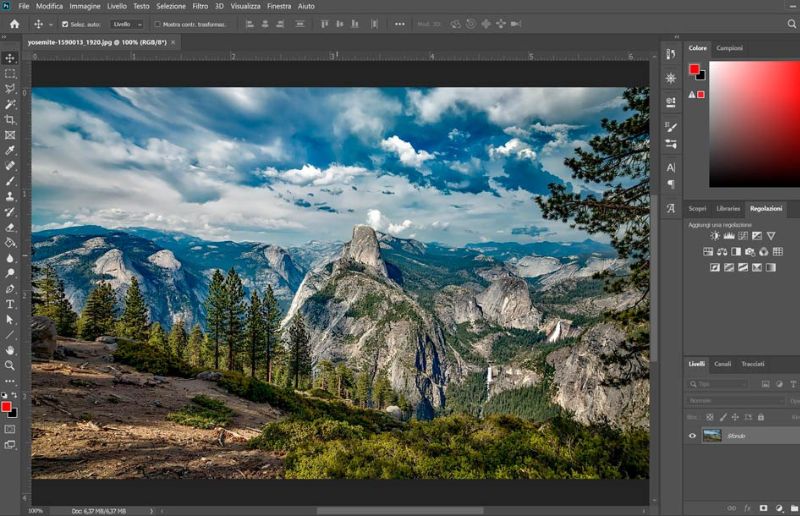Switch to the Tracciati tab
This screenshot has width=800, height=516.
coord(753,364)
